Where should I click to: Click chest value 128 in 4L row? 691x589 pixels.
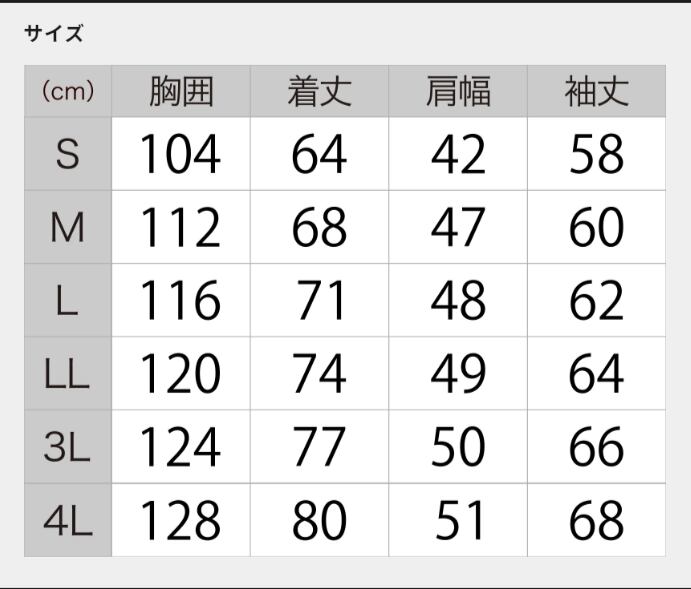coord(180,520)
